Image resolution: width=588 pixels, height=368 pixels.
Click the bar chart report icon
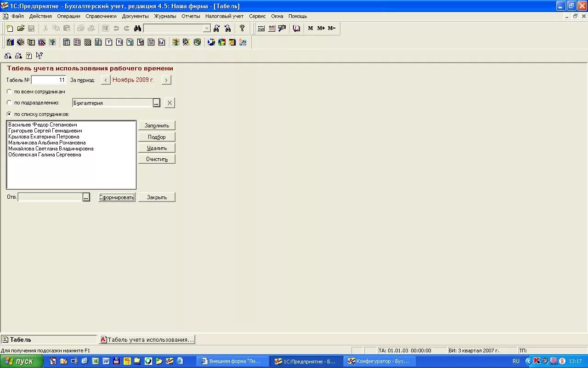coord(162,42)
